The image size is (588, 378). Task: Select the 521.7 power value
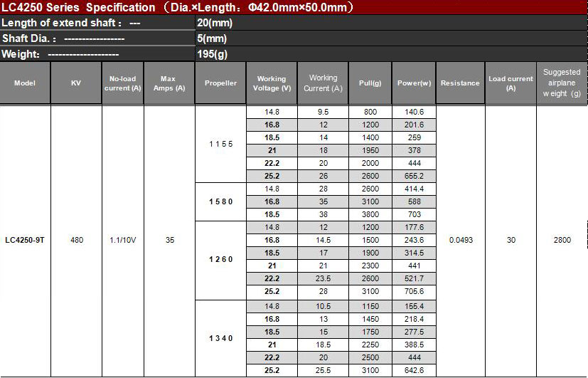414,278
